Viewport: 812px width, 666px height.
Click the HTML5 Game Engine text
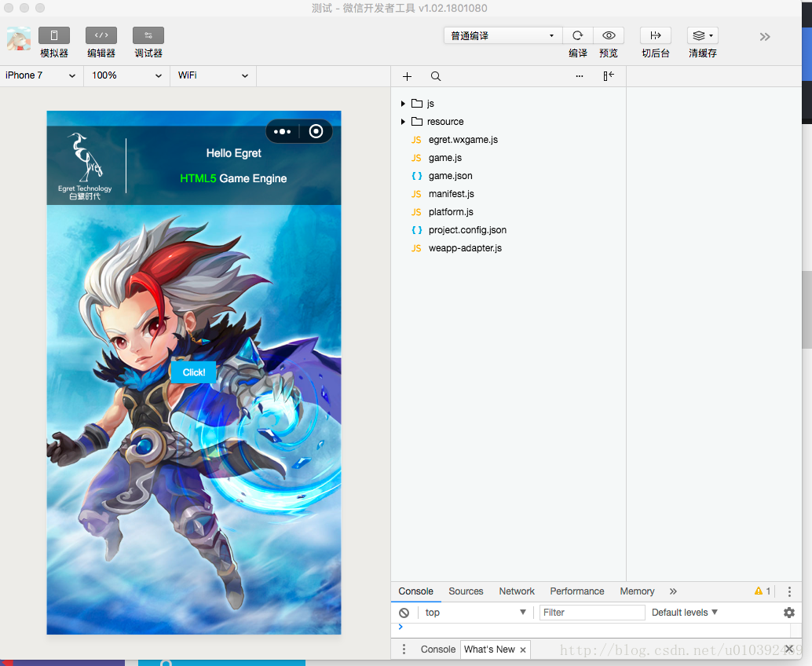(233, 178)
